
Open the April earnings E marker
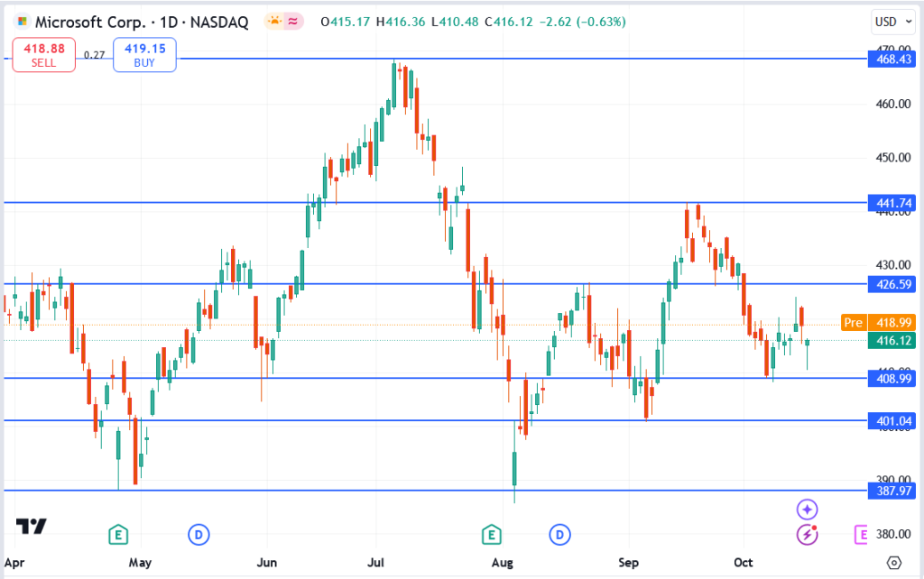tap(118, 535)
